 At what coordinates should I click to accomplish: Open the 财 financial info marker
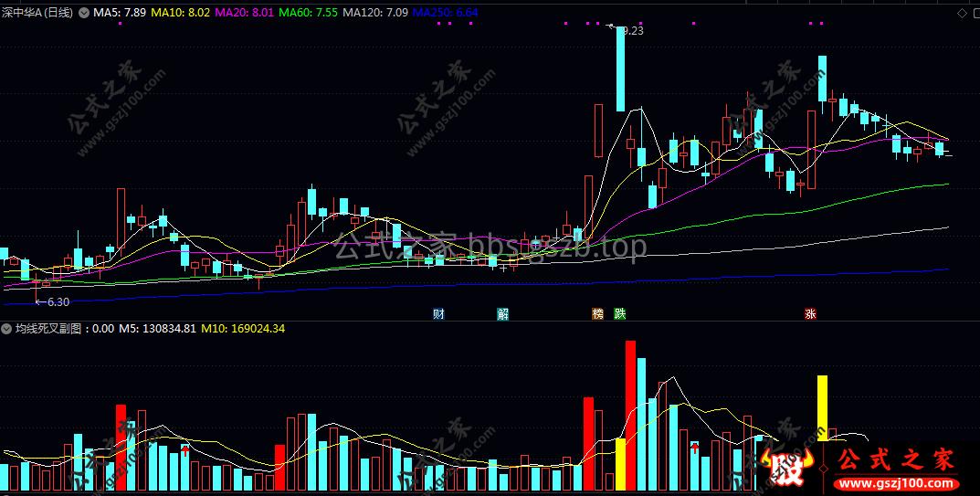[438, 314]
